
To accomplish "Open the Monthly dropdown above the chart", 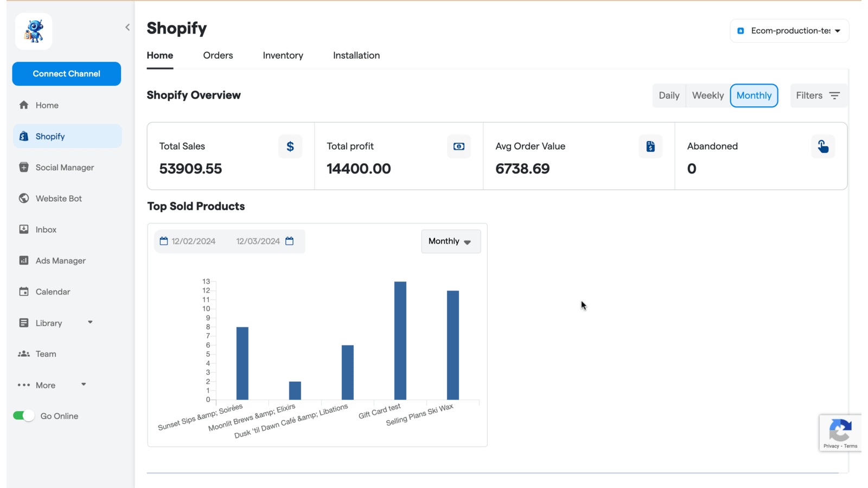I will [x=451, y=241].
